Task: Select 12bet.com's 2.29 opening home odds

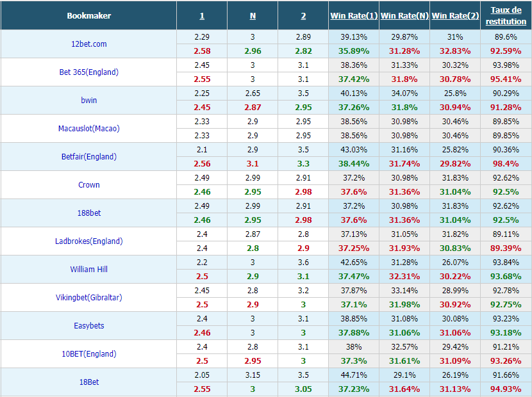Action: (202, 37)
